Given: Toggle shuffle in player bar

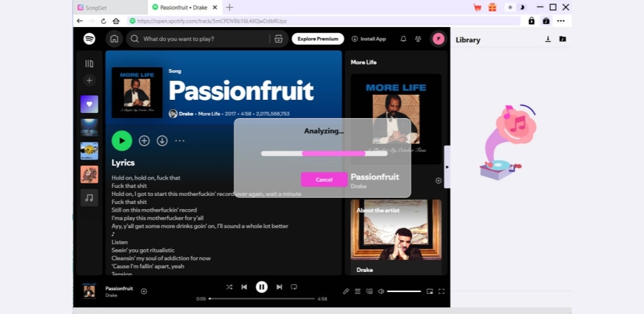Looking at the screenshot, I should click(229, 287).
